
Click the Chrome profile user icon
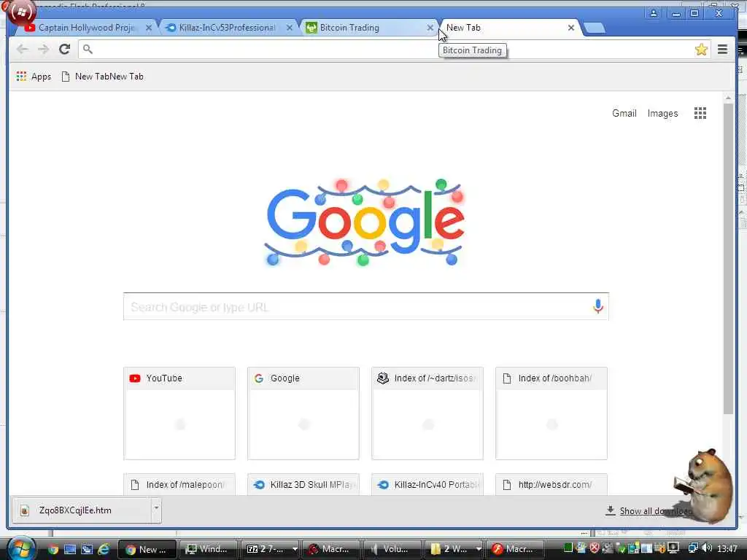pyautogui.click(x=654, y=13)
